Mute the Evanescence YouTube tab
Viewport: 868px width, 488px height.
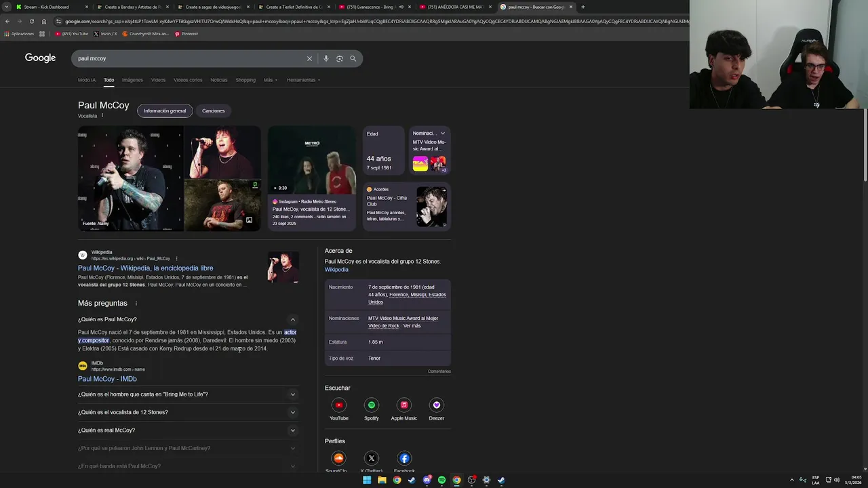click(401, 7)
